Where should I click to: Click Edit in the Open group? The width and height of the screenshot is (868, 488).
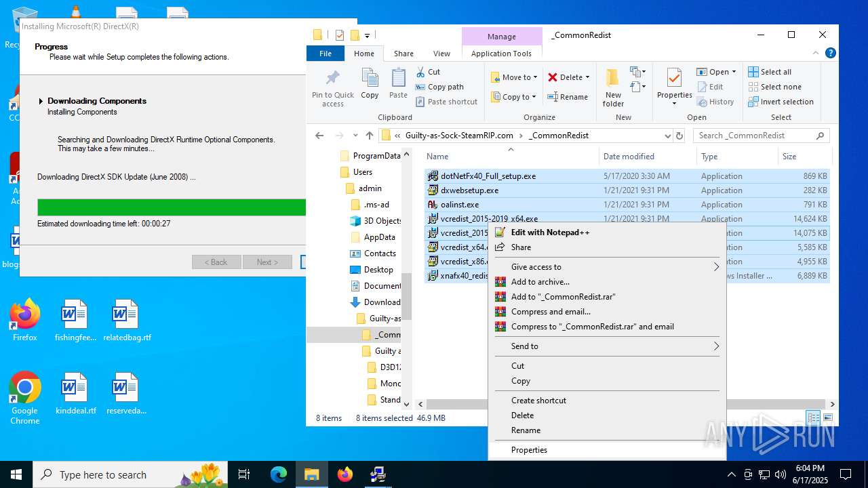710,87
